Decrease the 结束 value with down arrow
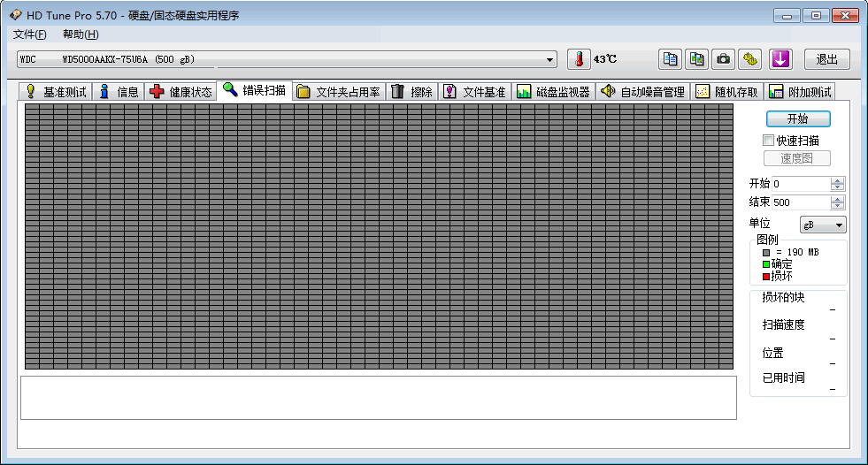This screenshot has width=868, height=465. tap(838, 206)
